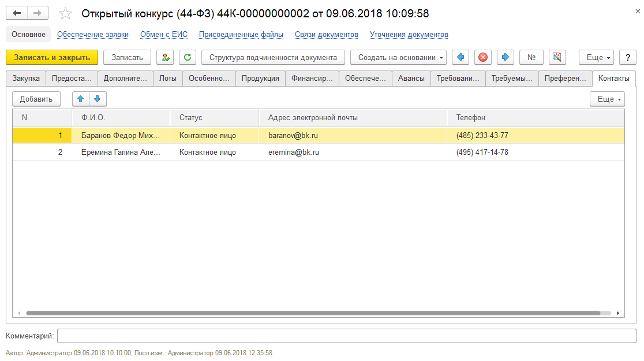Open the Уточнения документов link

tap(409, 35)
